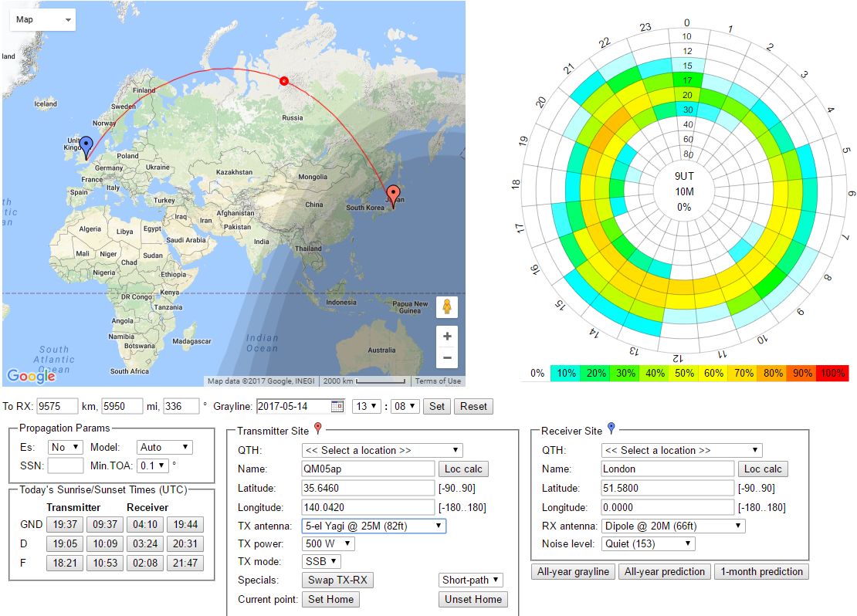The image size is (857, 616).
Task: Click the 100% red legend color swatch
Action: point(834,374)
